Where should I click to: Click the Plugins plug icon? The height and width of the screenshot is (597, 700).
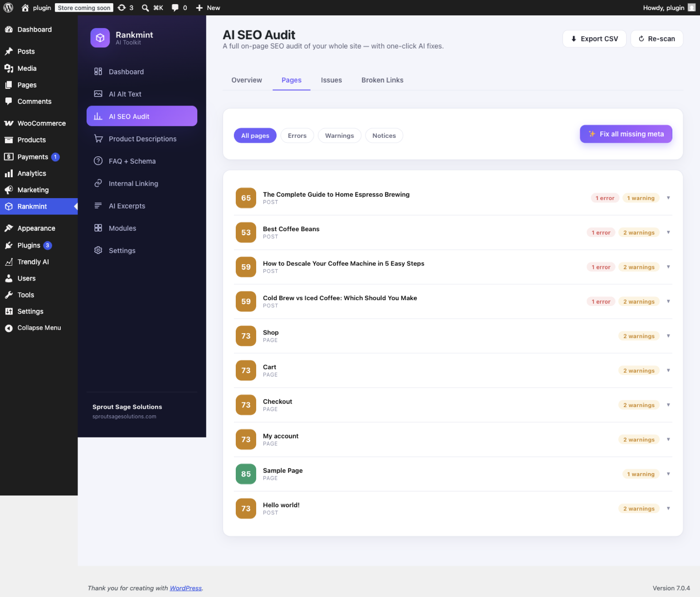(9, 245)
